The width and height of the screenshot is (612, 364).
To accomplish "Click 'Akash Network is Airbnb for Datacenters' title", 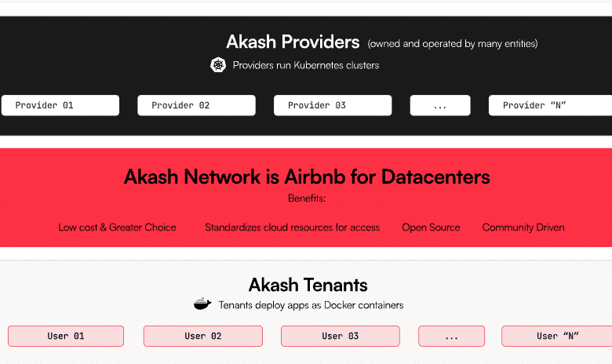I will point(307,177).
